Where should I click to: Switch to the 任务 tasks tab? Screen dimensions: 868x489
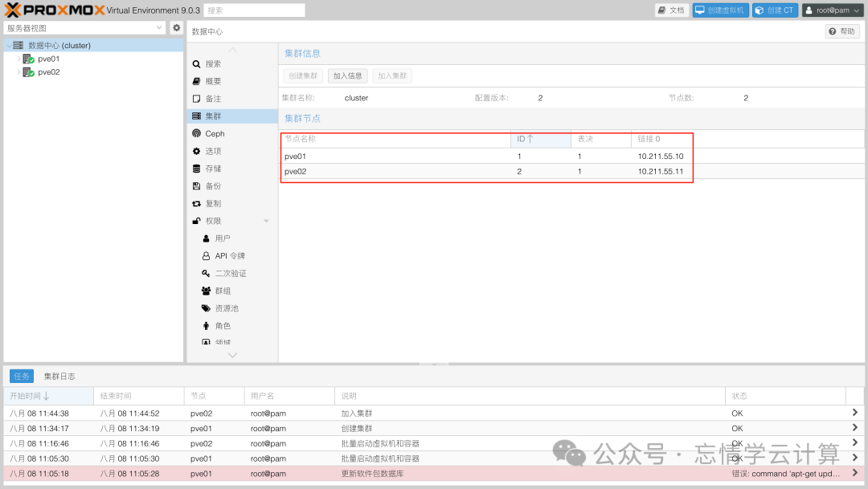[x=22, y=376]
